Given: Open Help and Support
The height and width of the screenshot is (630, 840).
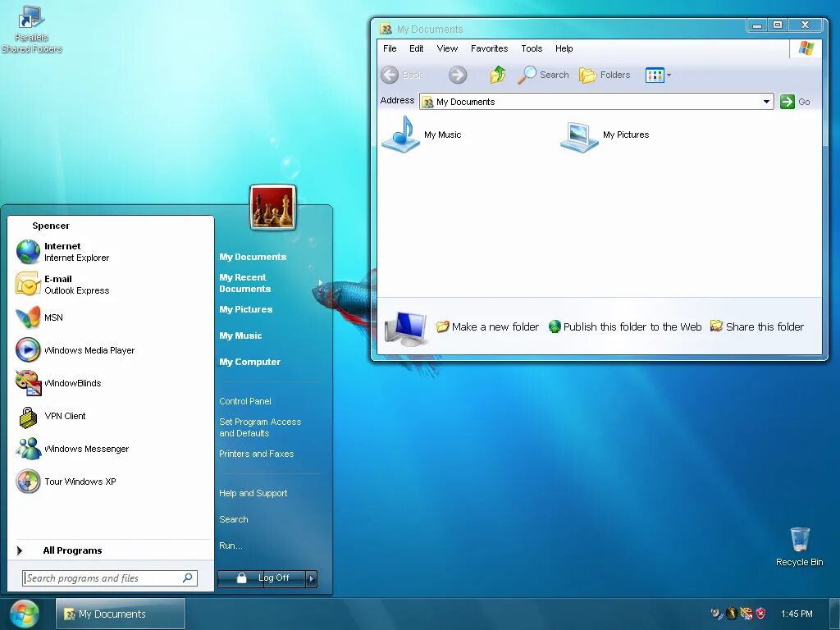Looking at the screenshot, I should (x=253, y=493).
